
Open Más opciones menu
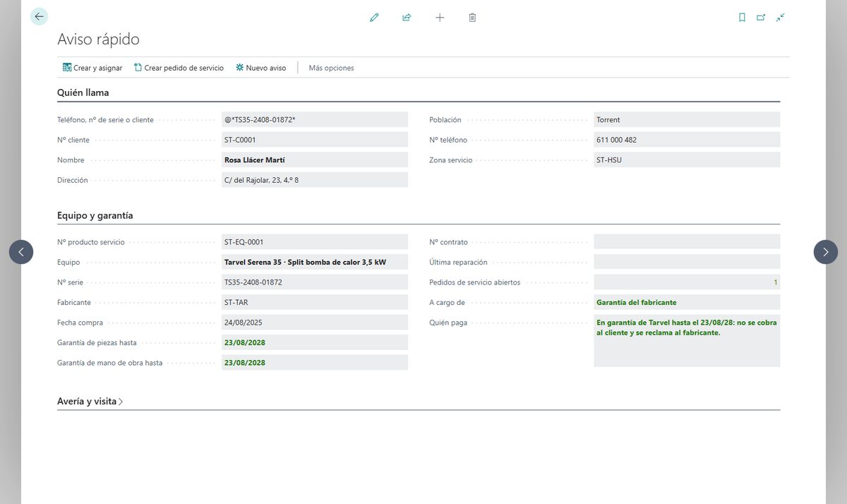click(332, 68)
